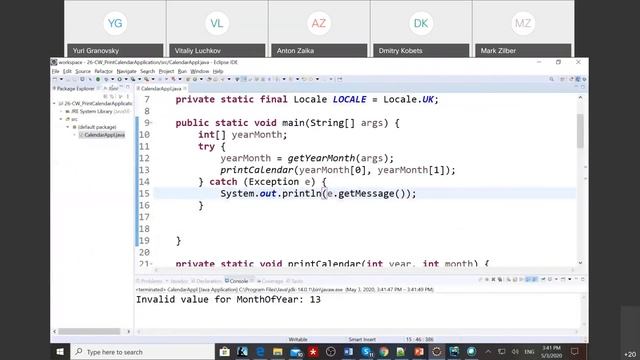Viewport: 640px width, 360px height.
Task: Select JRE System Library tree item
Action: [98, 111]
